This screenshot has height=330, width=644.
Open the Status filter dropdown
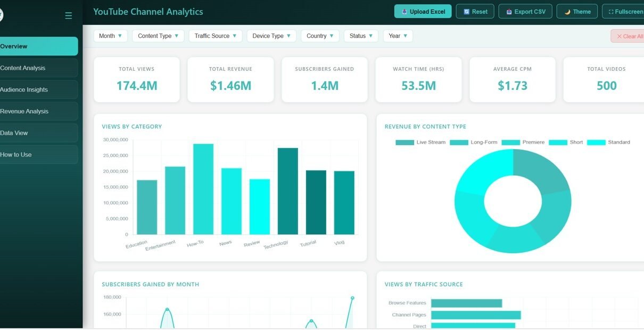click(361, 36)
